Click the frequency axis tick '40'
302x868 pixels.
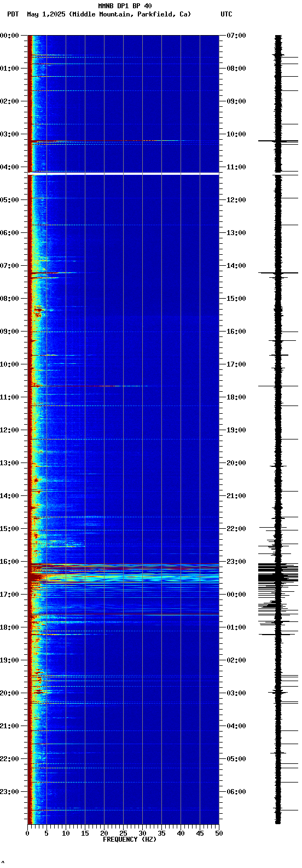click(x=181, y=833)
